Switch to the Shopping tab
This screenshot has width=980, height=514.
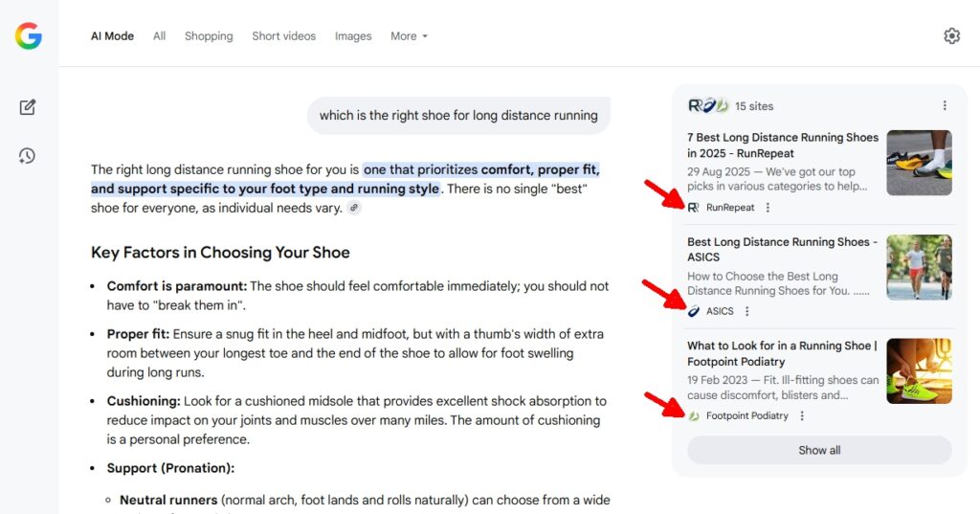209,36
